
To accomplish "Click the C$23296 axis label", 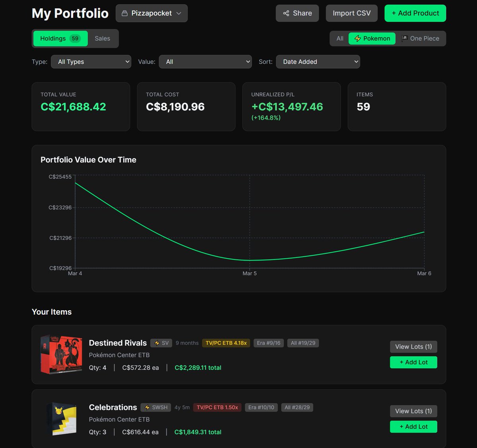I will (60, 207).
